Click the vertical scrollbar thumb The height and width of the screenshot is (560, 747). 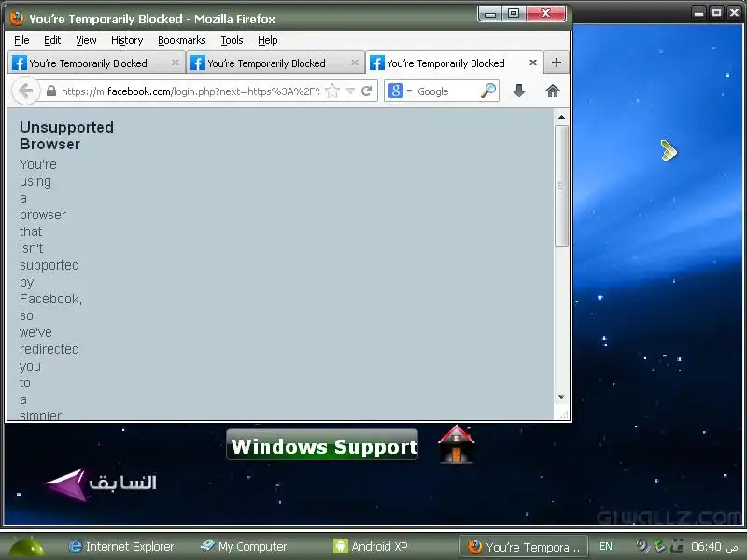(x=562, y=186)
